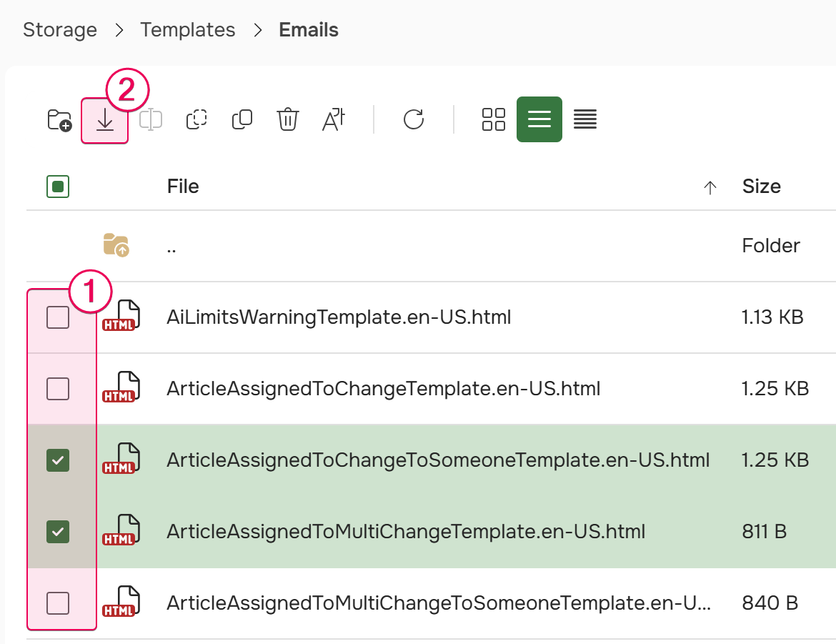Open ArticleAssignedToChangeTemplate.en-US.html file name

[x=383, y=388]
